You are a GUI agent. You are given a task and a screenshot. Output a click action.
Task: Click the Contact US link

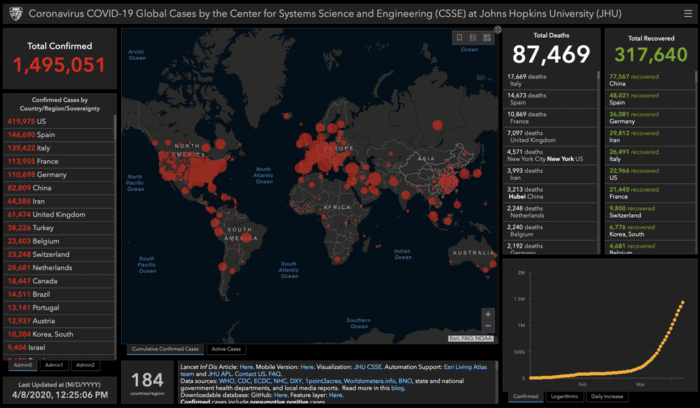[x=250, y=374]
